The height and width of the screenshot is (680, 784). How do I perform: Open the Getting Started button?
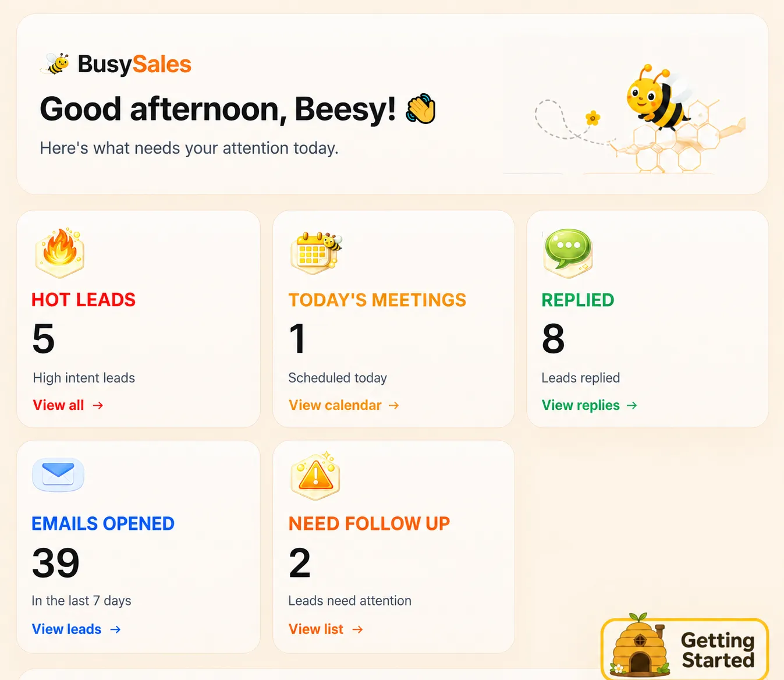coord(684,649)
